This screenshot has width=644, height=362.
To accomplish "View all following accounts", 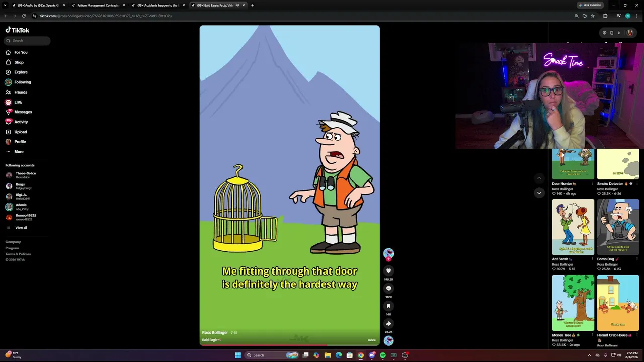I will (17, 228).
